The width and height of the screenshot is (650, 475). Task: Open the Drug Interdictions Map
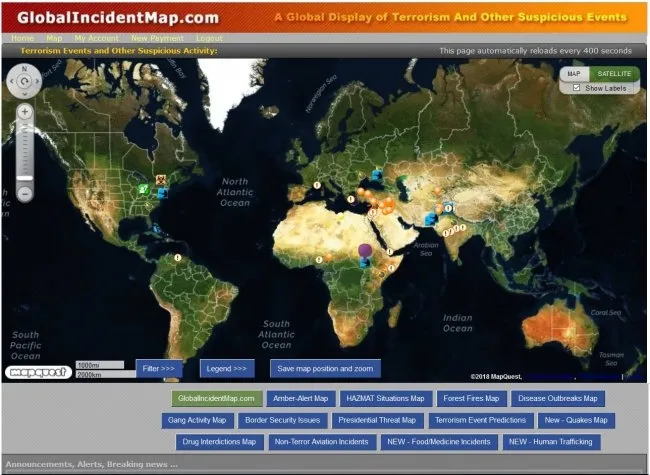219,442
